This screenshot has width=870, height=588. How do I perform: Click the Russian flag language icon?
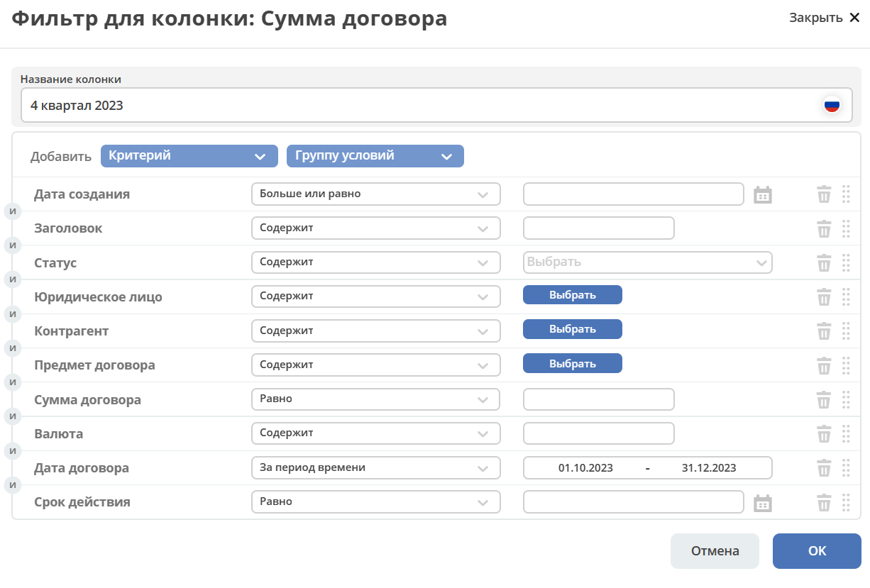pos(832,106)
